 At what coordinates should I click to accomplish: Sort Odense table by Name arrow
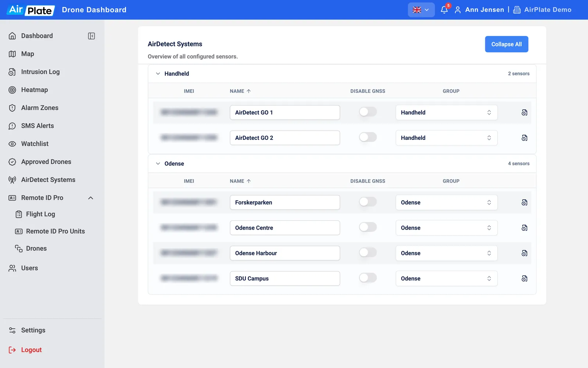(x=249, y=181)
